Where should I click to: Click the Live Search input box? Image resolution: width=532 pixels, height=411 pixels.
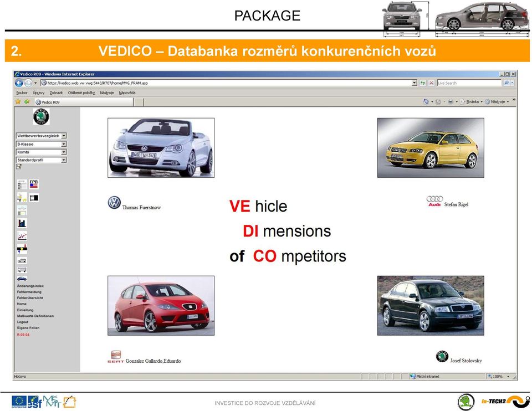[469, 83]
